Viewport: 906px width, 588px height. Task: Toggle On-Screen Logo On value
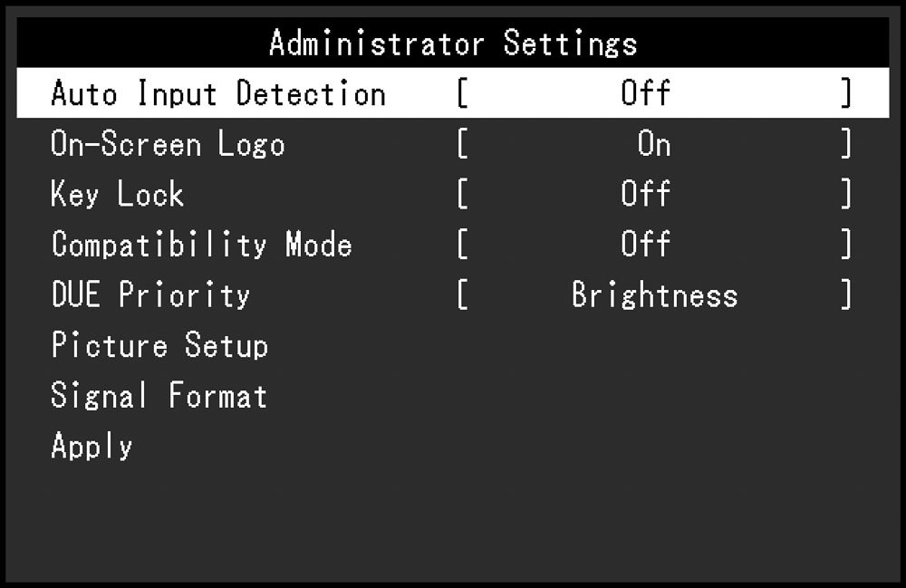click(653, 143)
